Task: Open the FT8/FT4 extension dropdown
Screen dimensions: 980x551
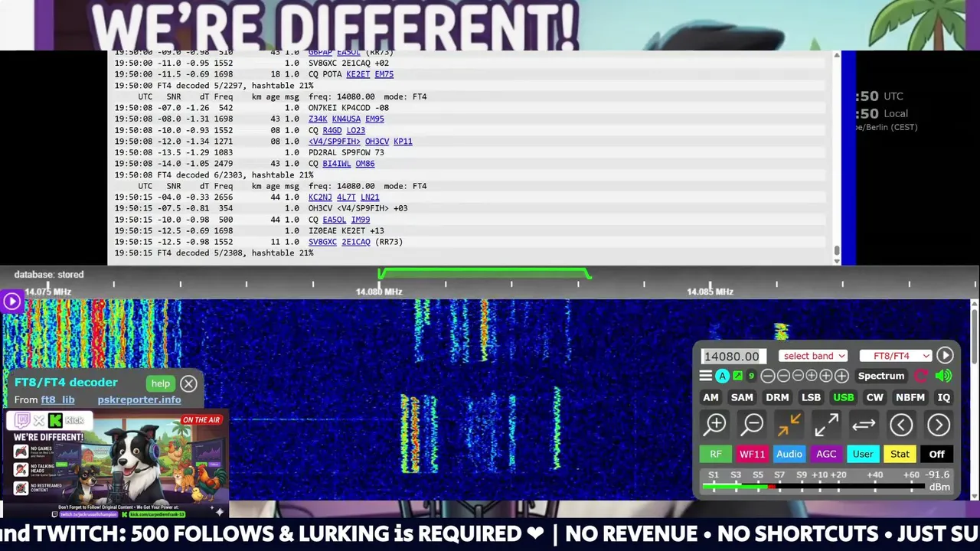Action: click(x=895, y=356)
